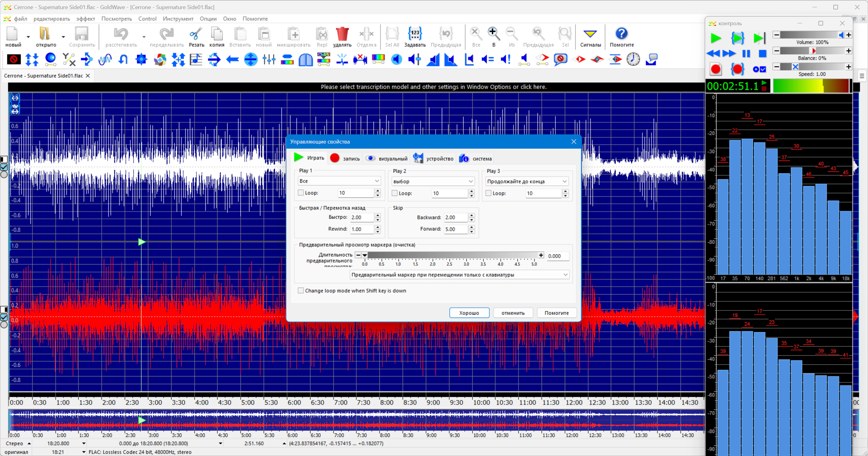Zoom in using the В magnifier icon

coord(493,37)
